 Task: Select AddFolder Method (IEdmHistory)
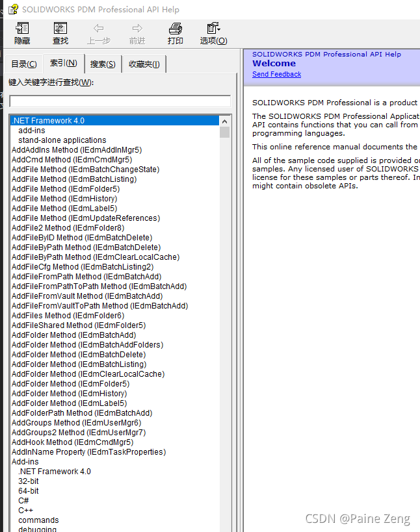(70, 394)
